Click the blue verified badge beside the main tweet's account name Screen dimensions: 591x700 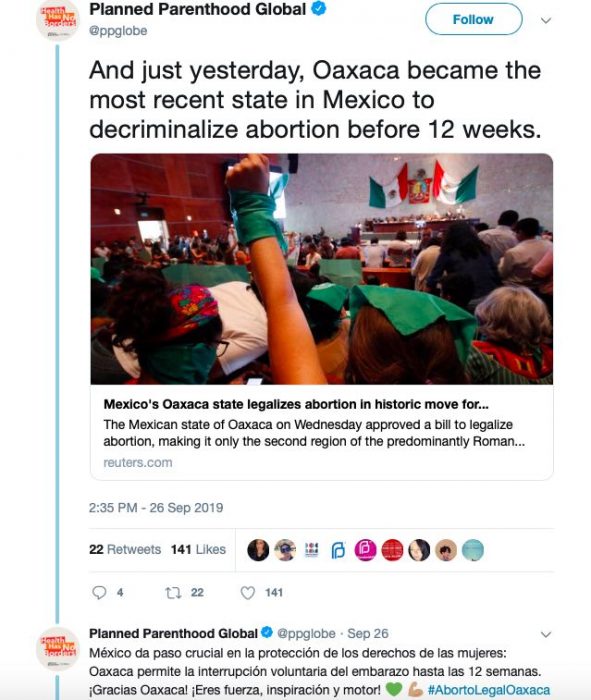pyautogui.click(x=318, y=8)
